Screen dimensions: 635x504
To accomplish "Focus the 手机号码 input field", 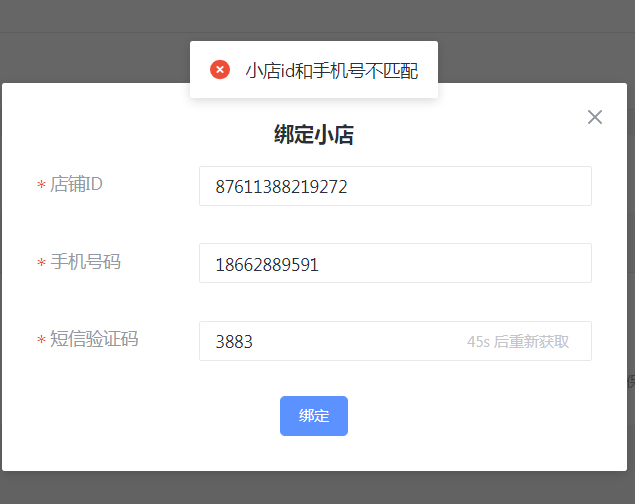I will click(x=395, y=263).
